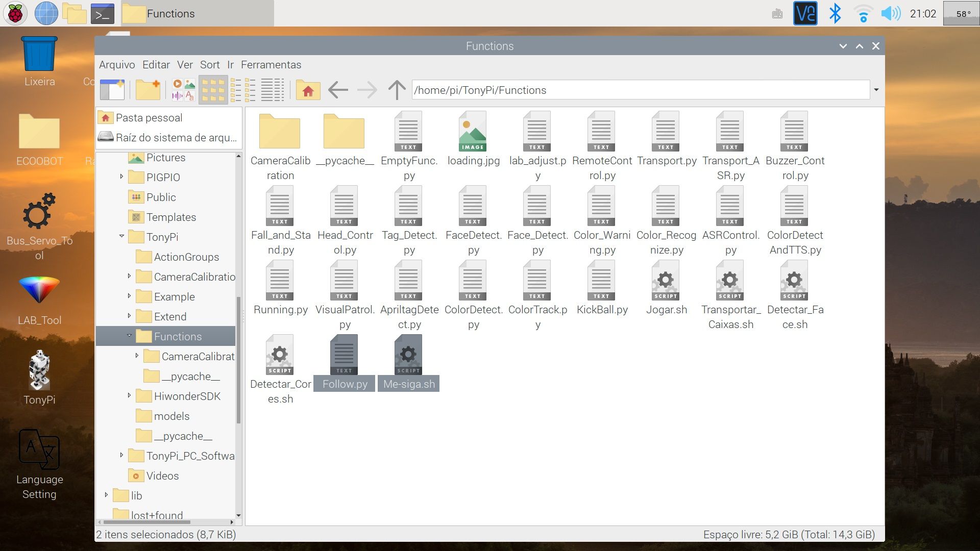980x551 pixels.
Task: Open Ir menu
Action: pos(230,65)
